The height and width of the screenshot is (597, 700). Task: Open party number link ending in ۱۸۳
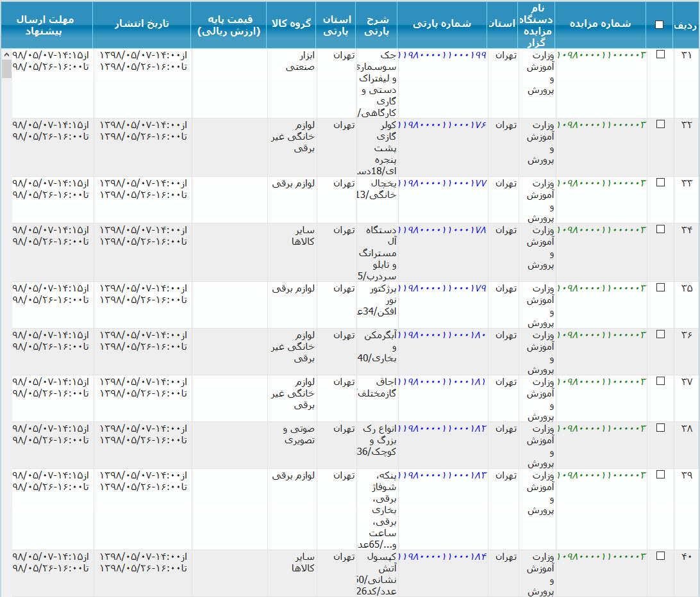click(446, 475)
